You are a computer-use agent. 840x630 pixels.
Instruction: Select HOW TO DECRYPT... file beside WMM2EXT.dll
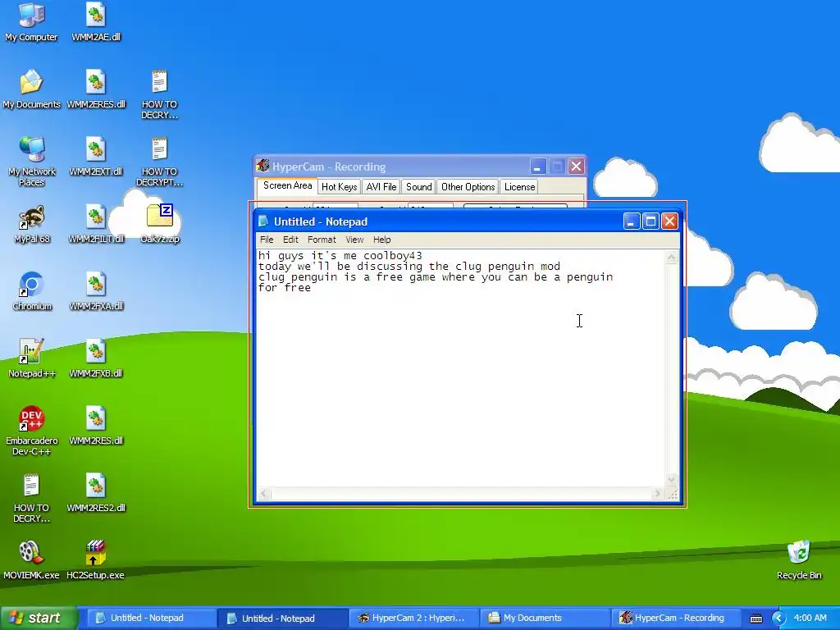[x=160, y=162]
